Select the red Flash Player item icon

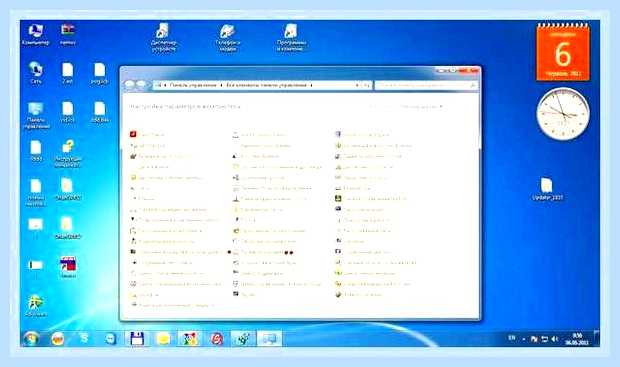[133, 134]
